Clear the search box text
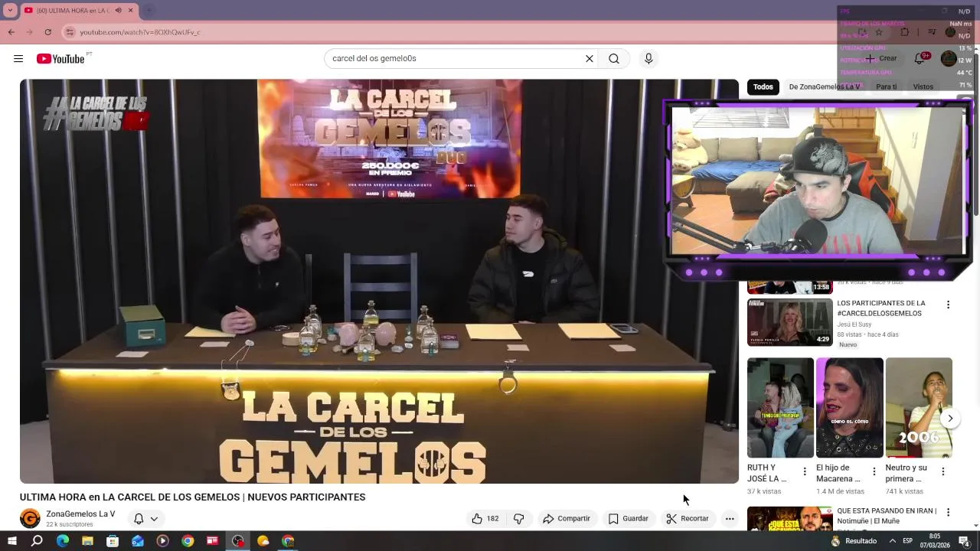The width and height of the screenshot is (980, 551). (x=590, y=59)
